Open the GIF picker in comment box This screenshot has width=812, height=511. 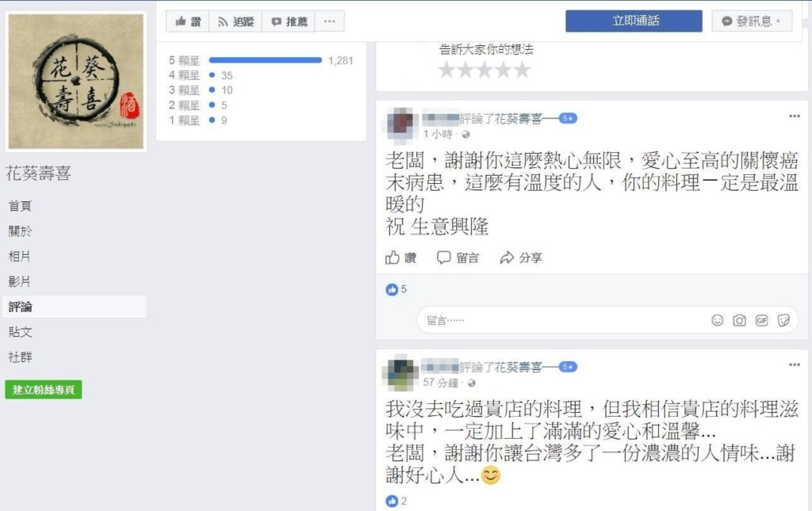point(761,320)
